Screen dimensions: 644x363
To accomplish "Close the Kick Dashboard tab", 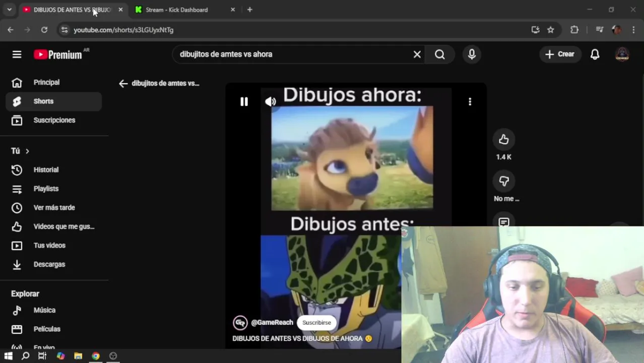I will point(232,10).
